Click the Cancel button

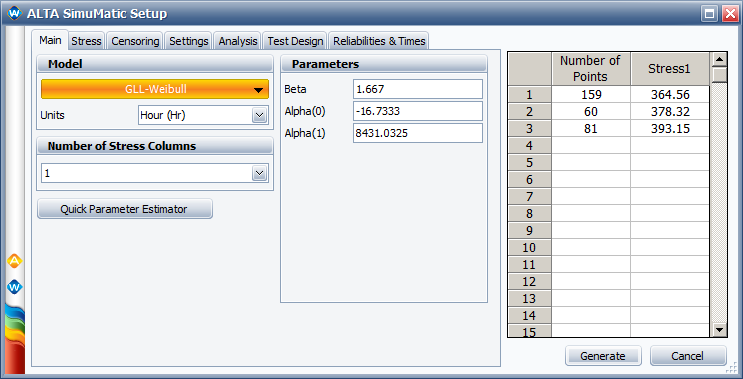tap(688, 356)
